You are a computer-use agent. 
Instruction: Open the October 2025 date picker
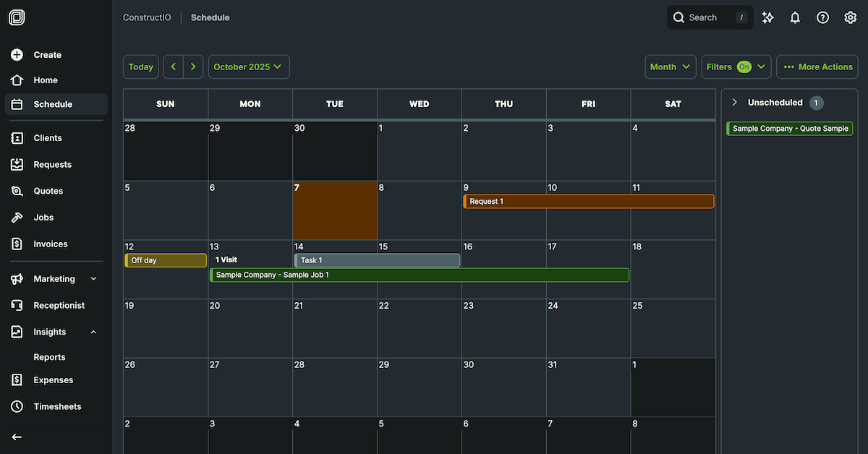[x=248, y=67]
